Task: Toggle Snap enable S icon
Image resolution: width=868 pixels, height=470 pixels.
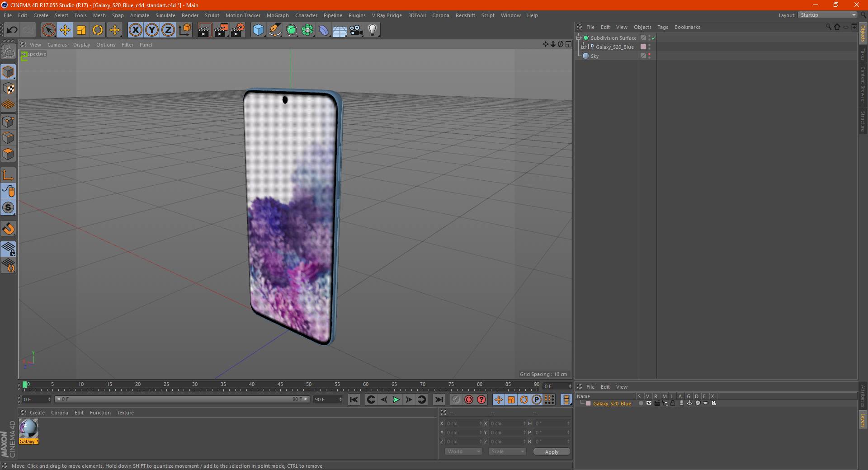Action: click(8, 208)
